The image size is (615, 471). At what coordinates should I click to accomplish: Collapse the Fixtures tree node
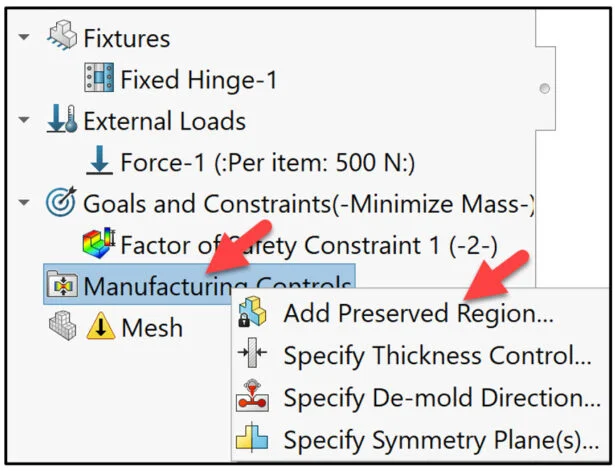(x=23, y=38)
